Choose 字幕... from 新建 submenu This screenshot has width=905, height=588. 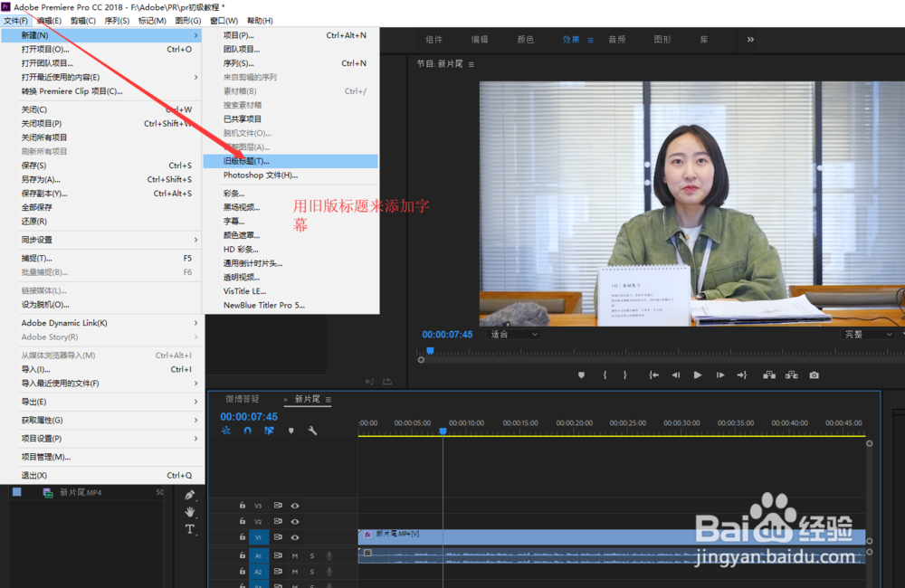tap(291, 221)
